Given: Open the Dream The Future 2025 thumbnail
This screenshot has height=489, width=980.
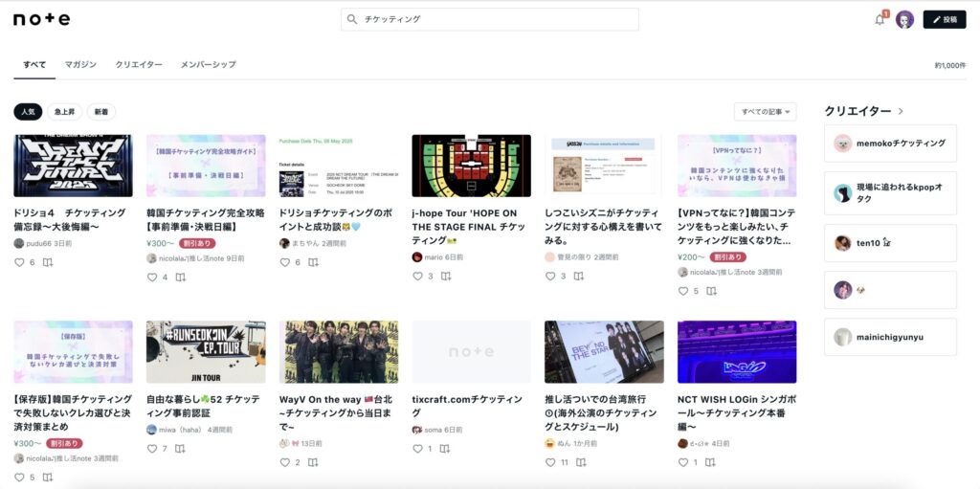Looking at the screenshot, I should coord(73,166).
